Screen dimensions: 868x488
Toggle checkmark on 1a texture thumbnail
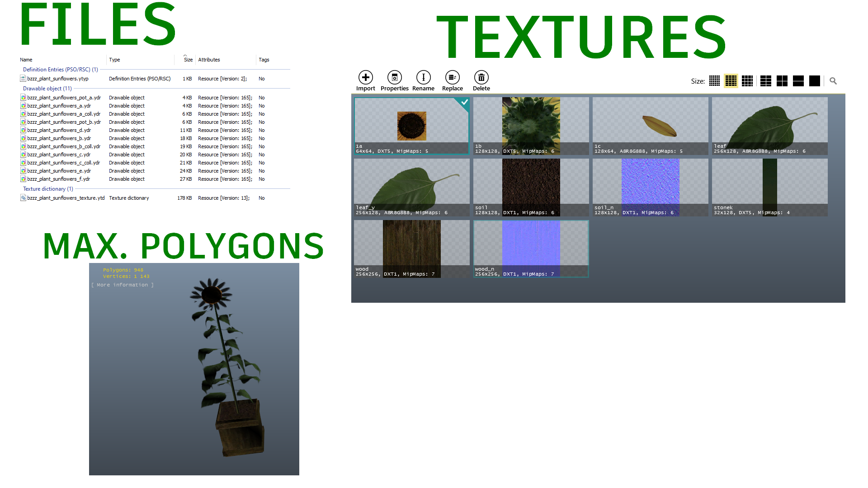click(x=464, y=102)
